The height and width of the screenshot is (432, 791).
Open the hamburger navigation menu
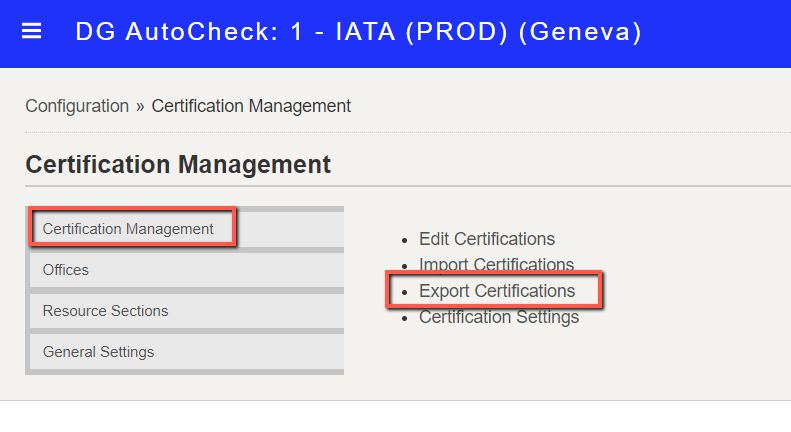pyautogui.click(x=31, y=31)
